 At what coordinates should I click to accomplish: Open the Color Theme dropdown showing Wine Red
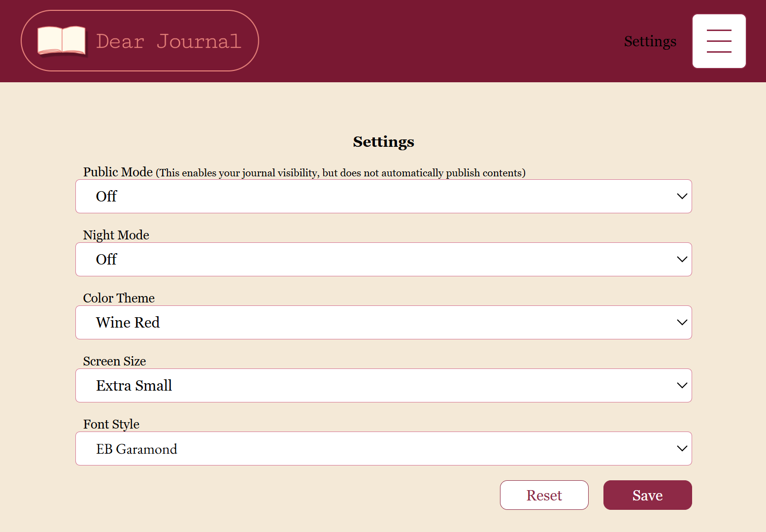pos(384,322)
